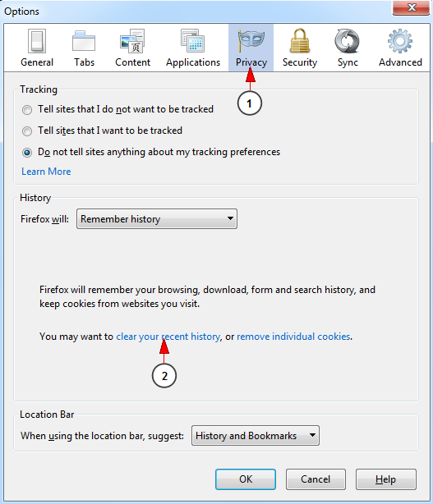Close the Options dialog window
This screenshot has width=433, height=504.
(411, 7)
